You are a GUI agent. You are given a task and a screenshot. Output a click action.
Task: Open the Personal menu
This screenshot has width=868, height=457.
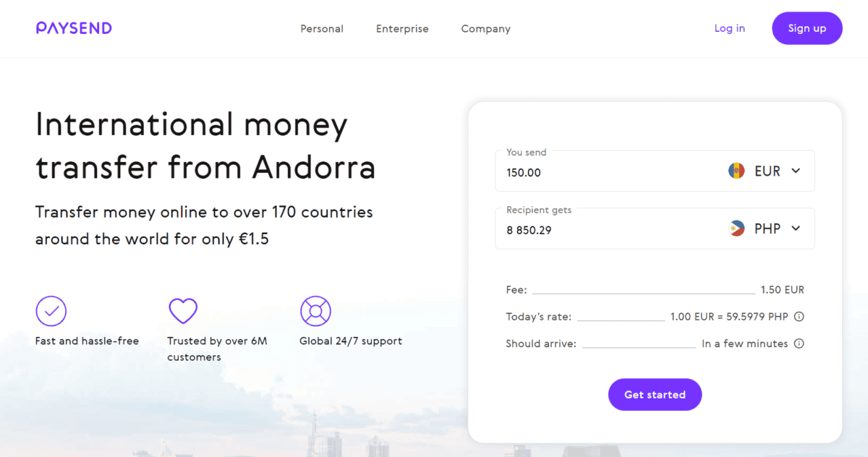[322, 28]
